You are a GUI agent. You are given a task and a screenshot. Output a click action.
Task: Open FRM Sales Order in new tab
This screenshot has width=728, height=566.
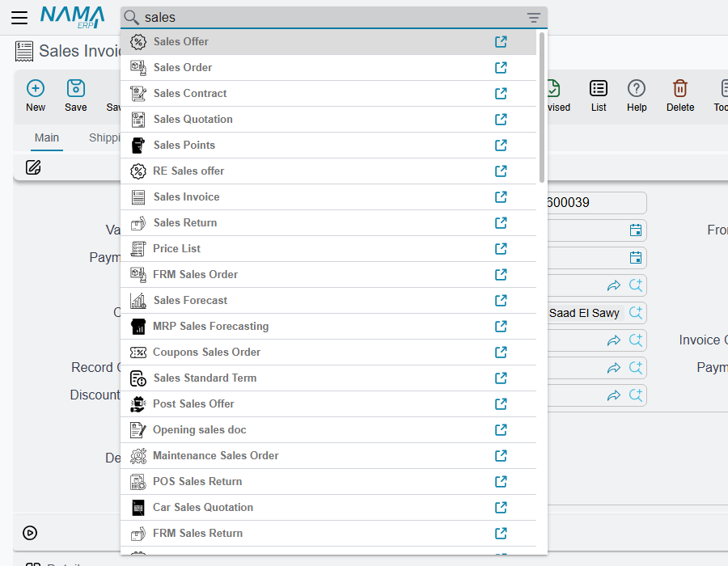[501, 275]
